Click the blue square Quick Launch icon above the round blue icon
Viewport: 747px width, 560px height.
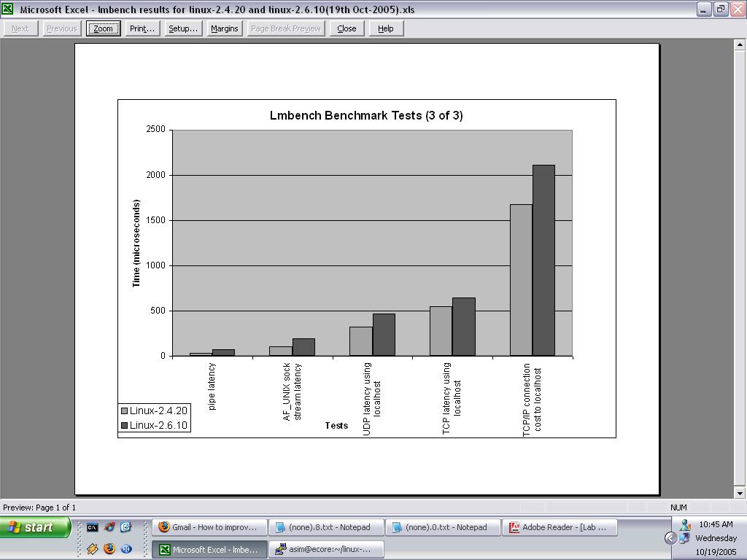coord(125,526)
